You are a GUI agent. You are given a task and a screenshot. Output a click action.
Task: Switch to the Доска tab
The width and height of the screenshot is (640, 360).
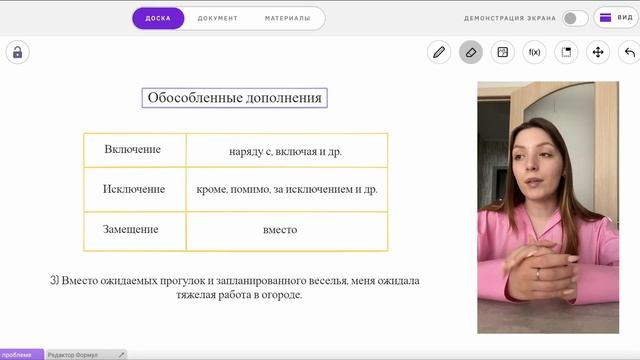click(158, 18)
